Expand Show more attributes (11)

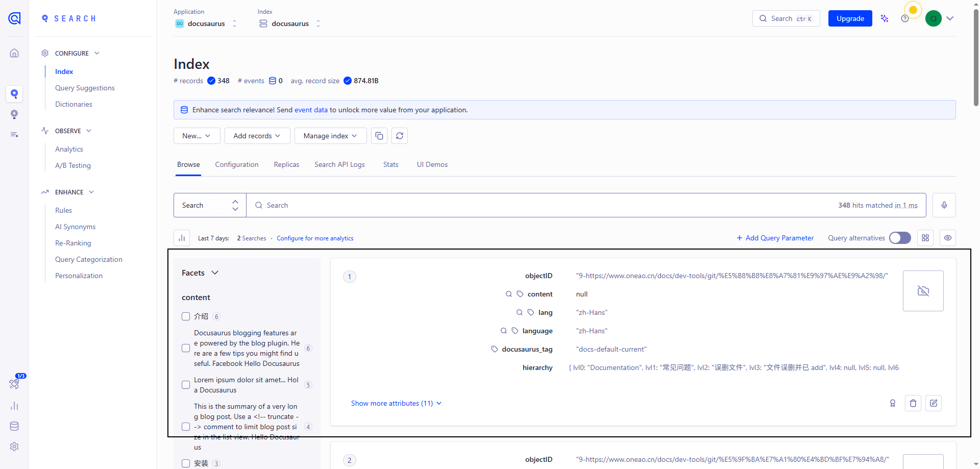[x=396, y=403]
